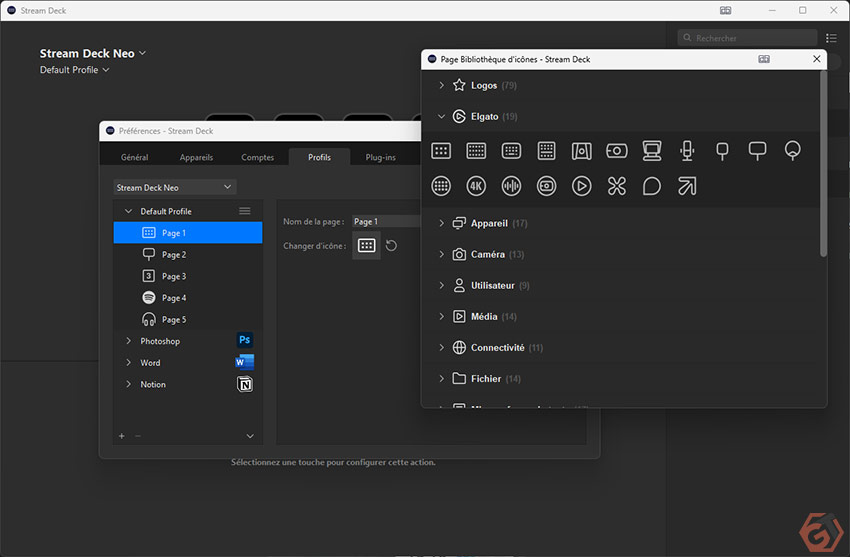Choose the chat bubble icon in Elgato set
Screen dimensions: 850x557
[x=652, y=186]
